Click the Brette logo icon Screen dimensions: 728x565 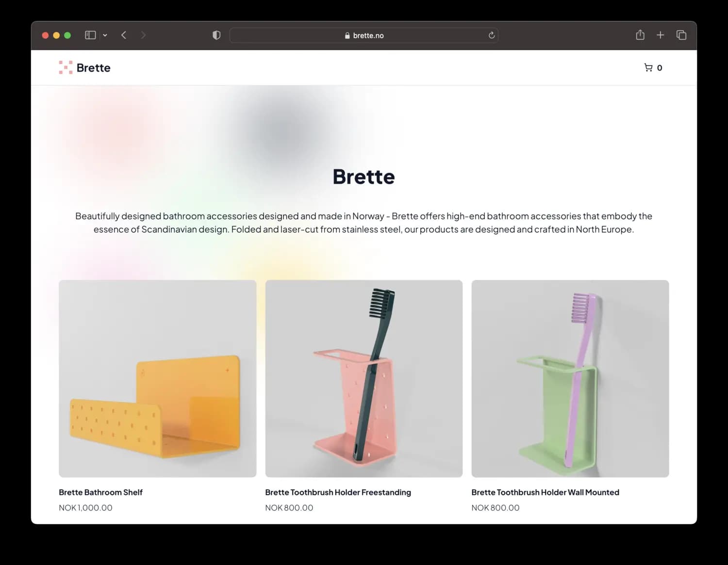[x=65, y=67]
